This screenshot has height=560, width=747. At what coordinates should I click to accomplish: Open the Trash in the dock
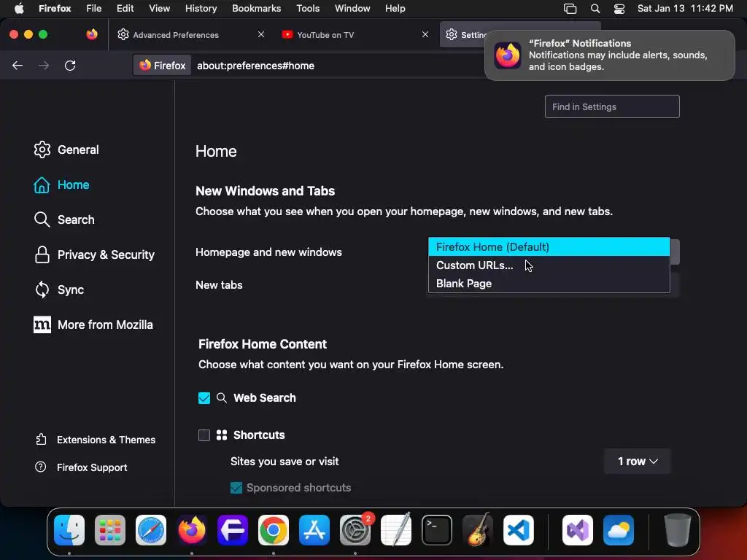(x=677, y=530)
